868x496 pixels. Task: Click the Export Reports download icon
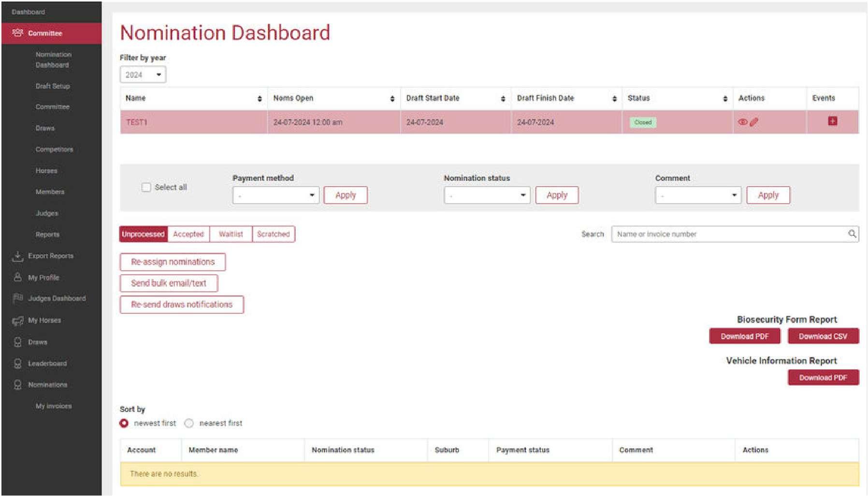click(17, 256)
